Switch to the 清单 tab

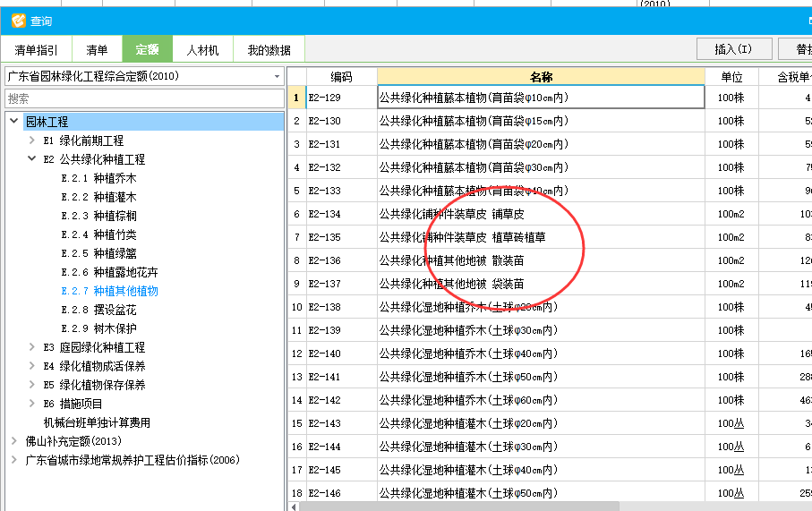click(97, 50)
